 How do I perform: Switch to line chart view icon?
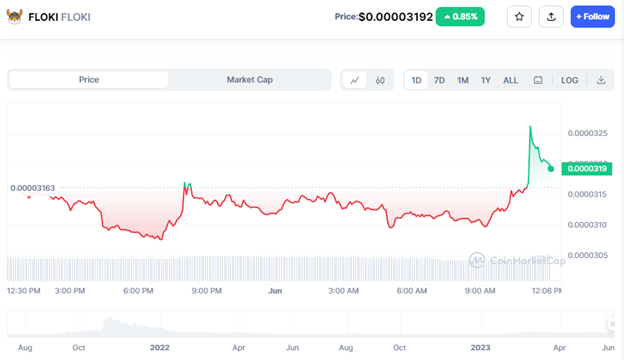click(355, 80)
